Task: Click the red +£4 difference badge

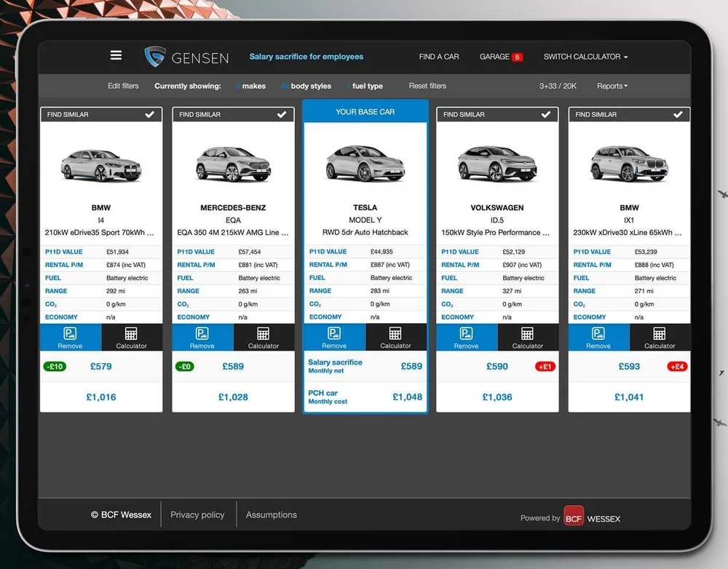Action: click(677, 367)
